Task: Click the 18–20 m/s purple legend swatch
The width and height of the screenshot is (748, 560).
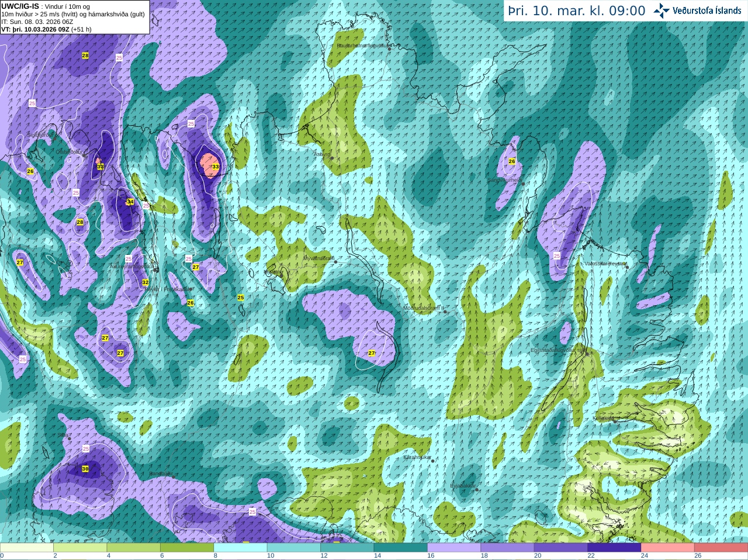Action: [x=507, y=548]
